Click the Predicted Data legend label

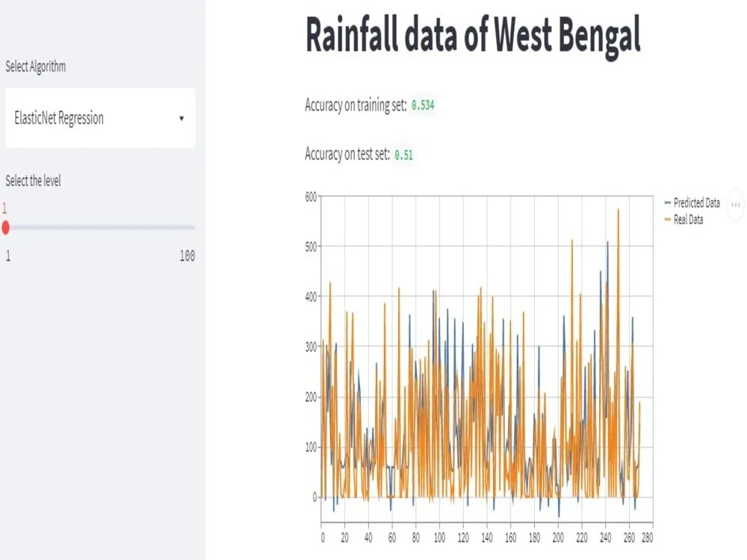pos(696,203)
